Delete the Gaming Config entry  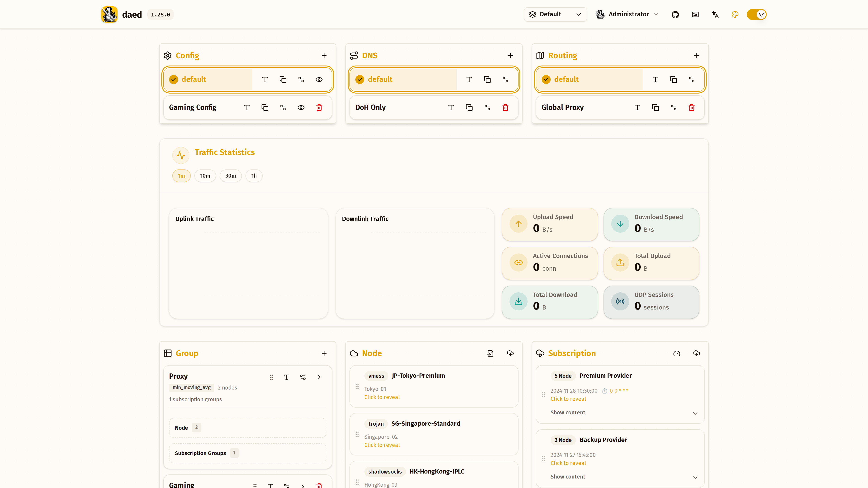coord(319,108)
